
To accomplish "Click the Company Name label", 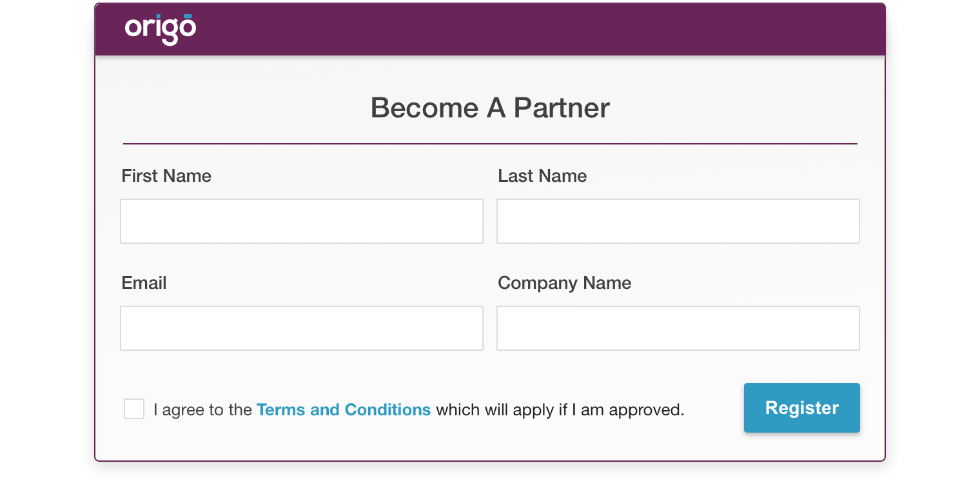I will (x=565, y=283).
